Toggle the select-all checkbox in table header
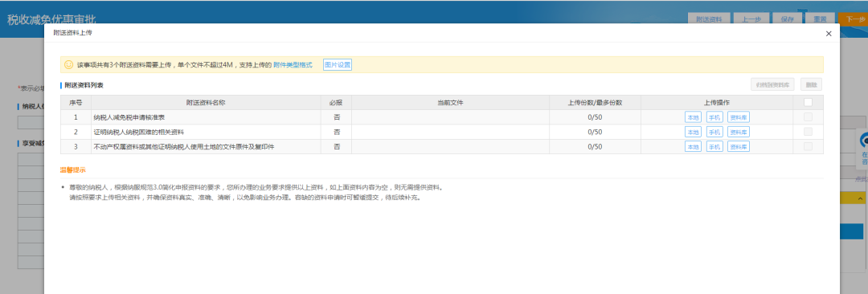This screenshot has width=868, height=294. point(809,103)
